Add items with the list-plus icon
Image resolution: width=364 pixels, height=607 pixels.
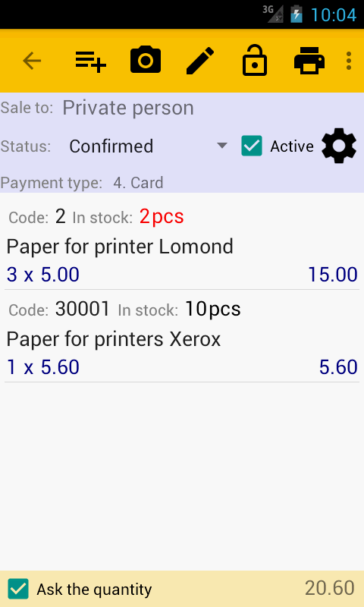91,61
